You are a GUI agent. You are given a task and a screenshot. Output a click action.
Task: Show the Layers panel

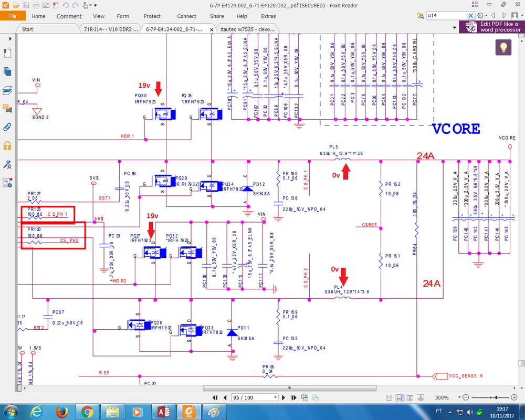pos(7,90)
